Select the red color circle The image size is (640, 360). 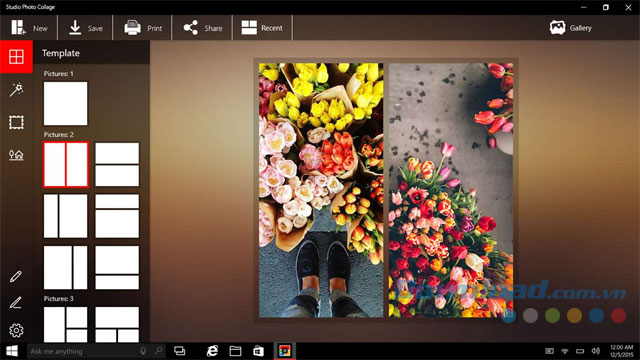pos(618,315)
